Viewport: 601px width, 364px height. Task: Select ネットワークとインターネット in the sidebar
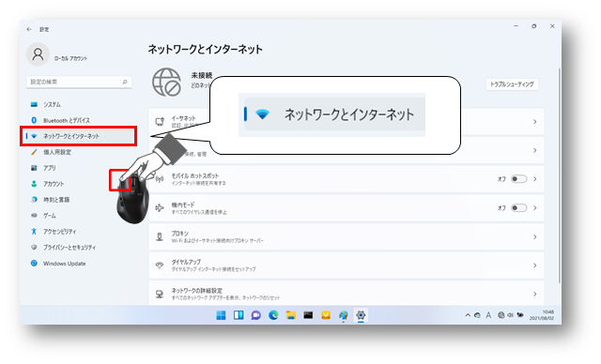79,136
